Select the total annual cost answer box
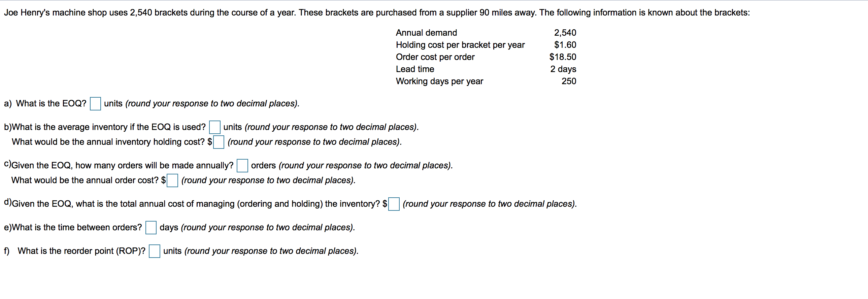 click(394, 204)
